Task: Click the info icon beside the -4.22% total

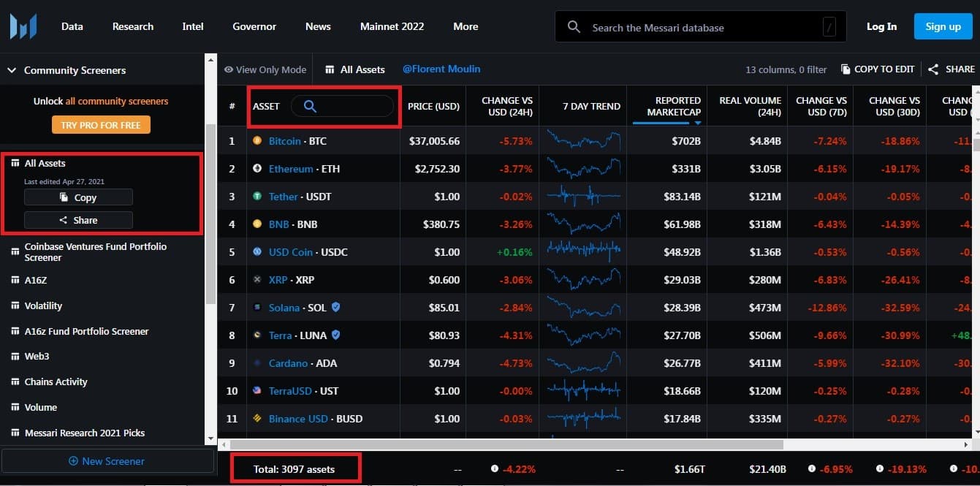Action: [495, 468]
